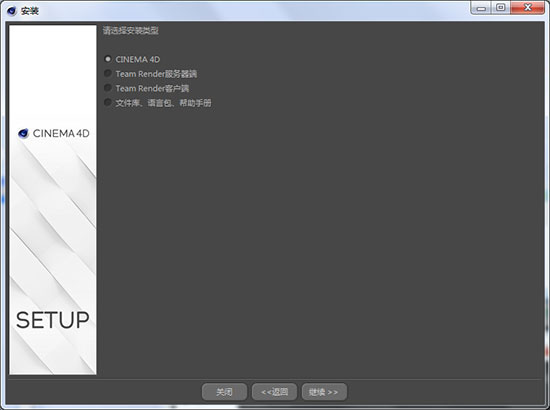
Task: Click the 文件库、语言包、帮助手册 label text
Action: 163,103
